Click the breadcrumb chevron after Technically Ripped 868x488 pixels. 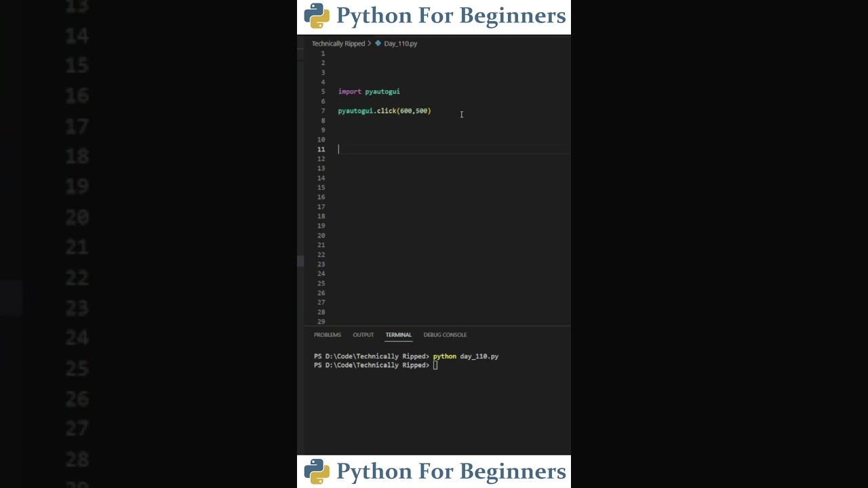click(x=370, y=43)
